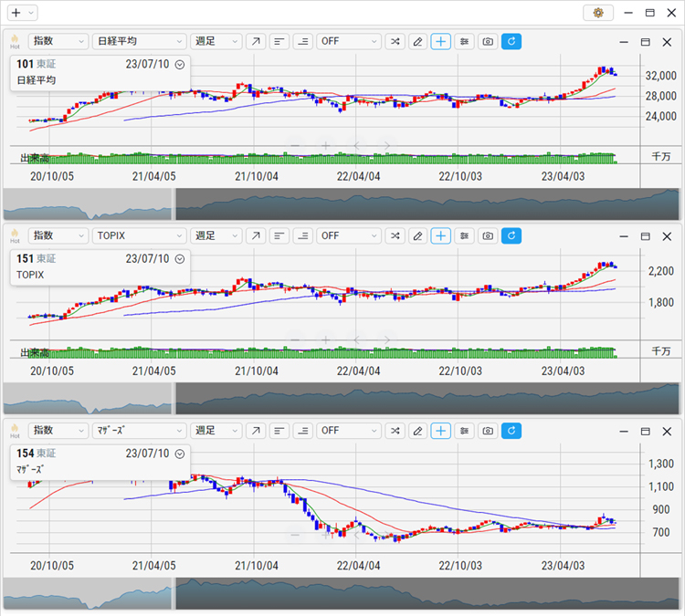The width and height of the screenshot is (685, 616).
Task: Select the pencil drawing tool in マザーズ panel
Action: tap(418, 431)
